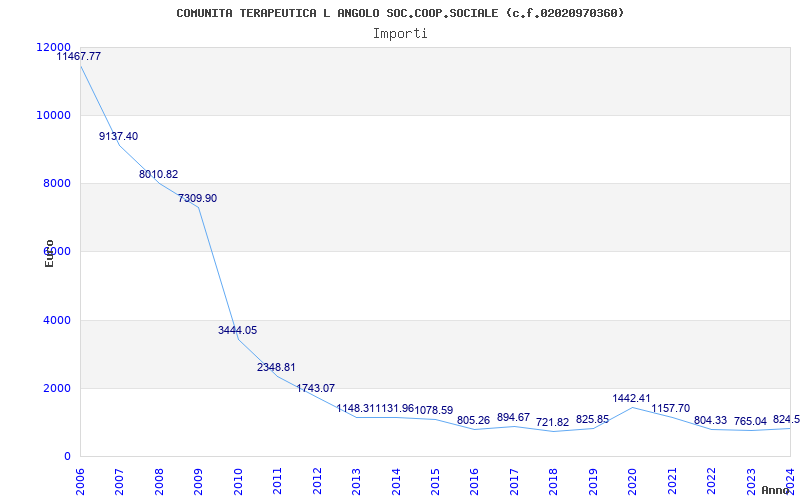Select the 3444.05 data label

pos(237,330)
